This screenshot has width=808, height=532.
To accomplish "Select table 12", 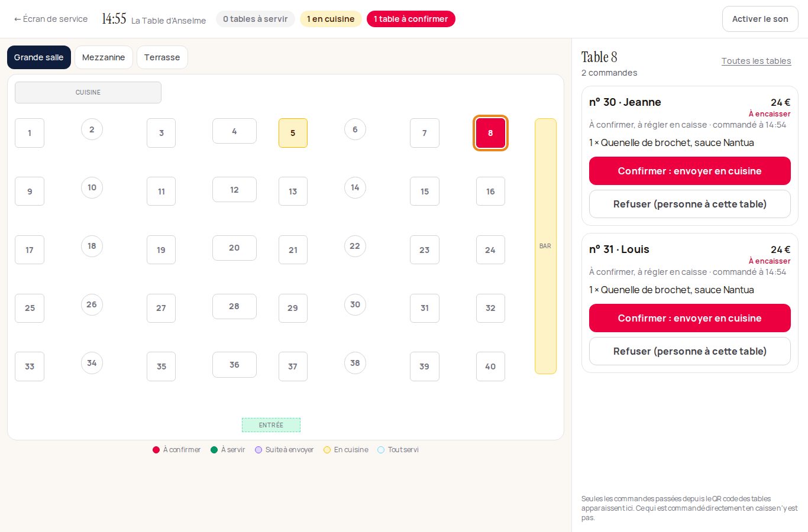I will click(x=234, y=190).
